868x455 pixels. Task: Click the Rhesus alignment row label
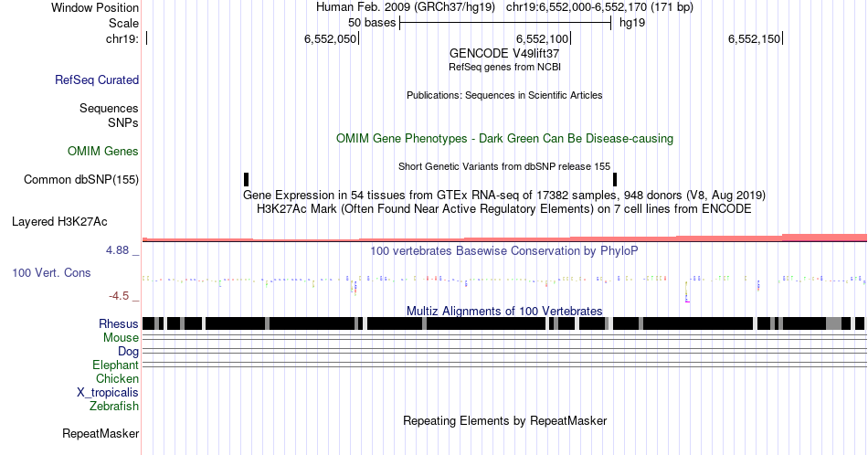(x=119, y=323)
